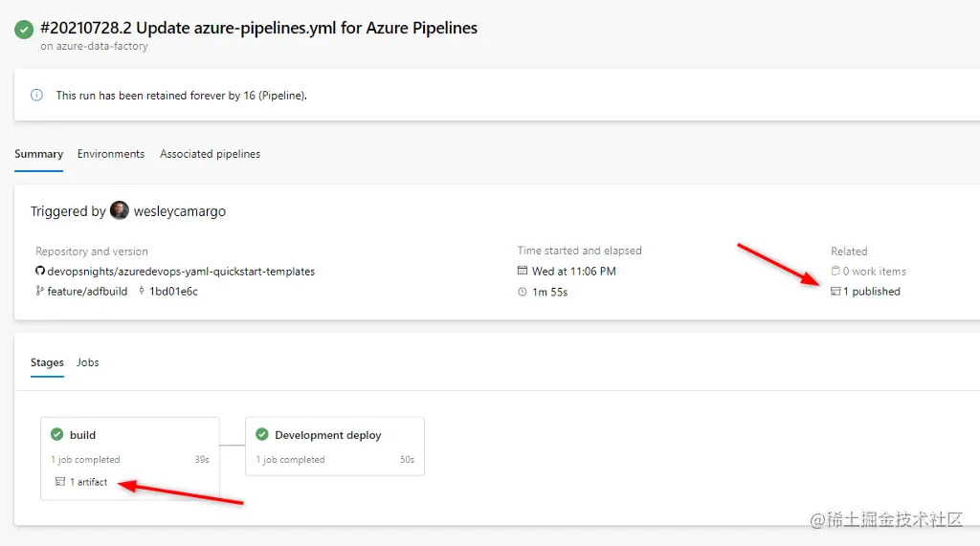Open the Environments tab
Viewport: 980px width, 546px height.
click(111, 154)
